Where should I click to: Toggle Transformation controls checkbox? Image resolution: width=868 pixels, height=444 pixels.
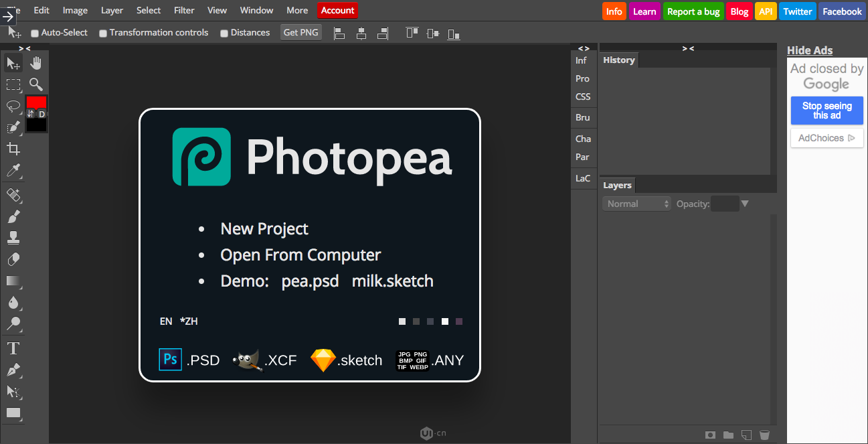click(103, 33)
